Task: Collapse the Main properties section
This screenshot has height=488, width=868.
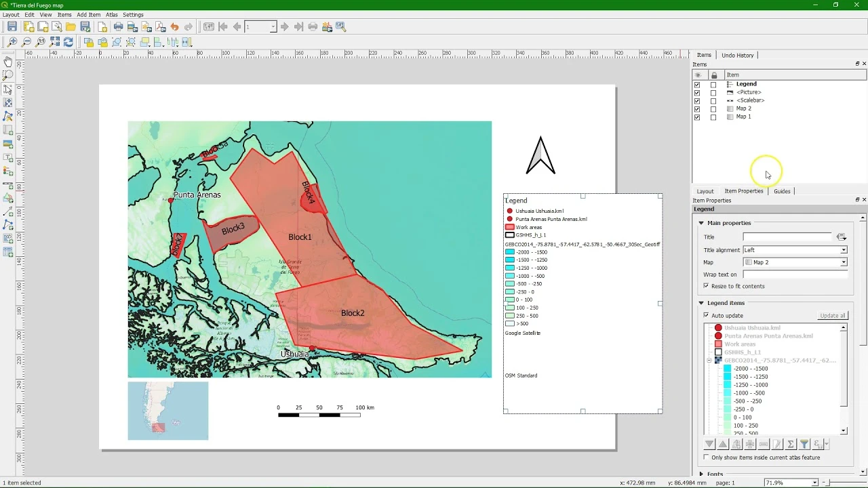Action: point(701,223)
